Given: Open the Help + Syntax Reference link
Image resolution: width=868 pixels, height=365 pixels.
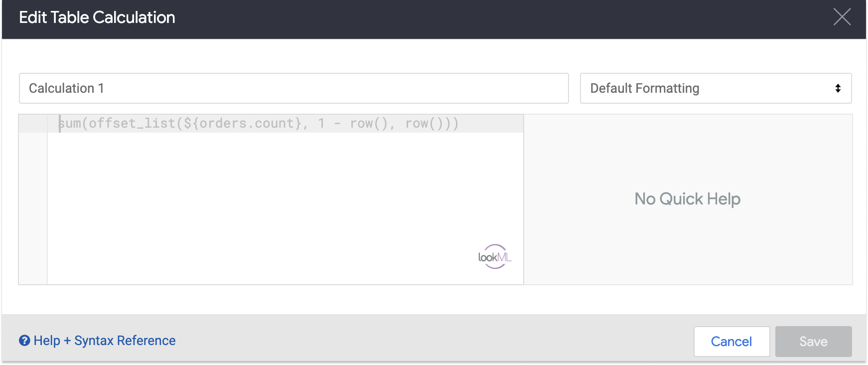Looking at the screenshot, I should pos(104,341).
